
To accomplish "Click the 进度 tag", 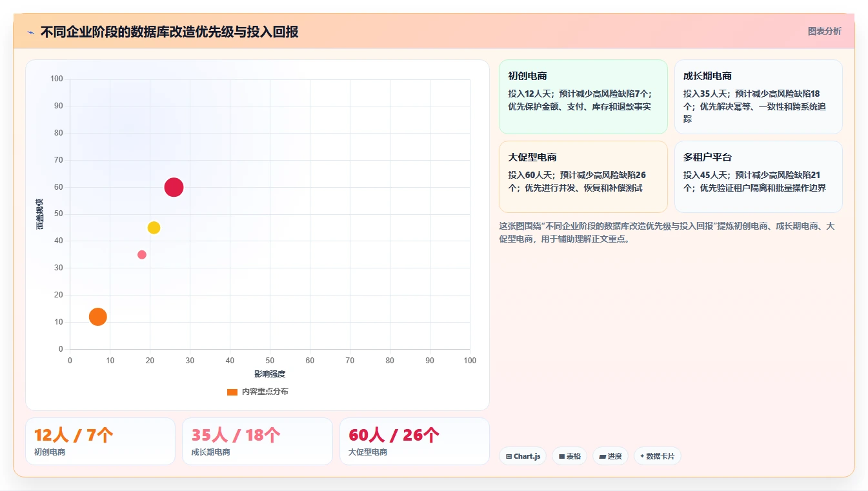I will pyautogui.click(x=611, y=456).
